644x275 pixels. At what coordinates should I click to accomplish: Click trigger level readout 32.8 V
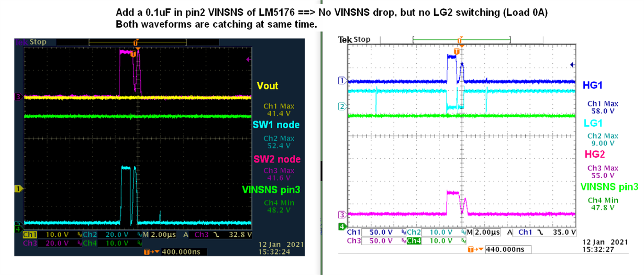[x=239, y=236]
